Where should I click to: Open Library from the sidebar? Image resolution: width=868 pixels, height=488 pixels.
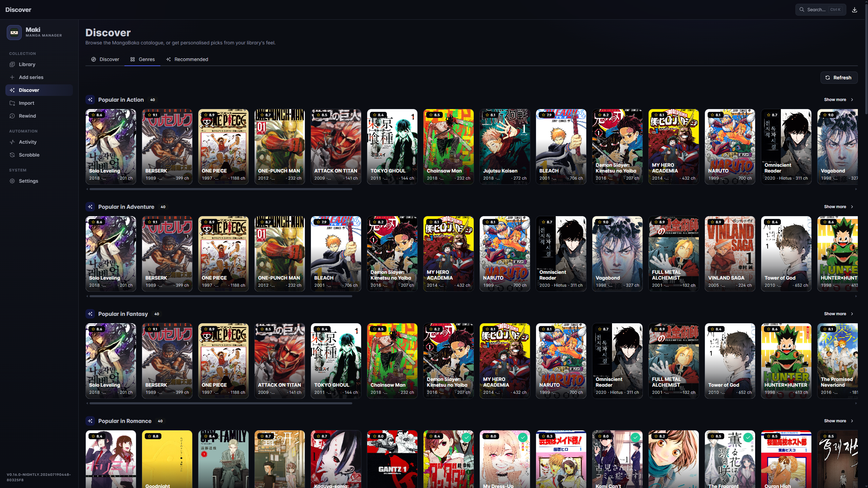(x=39, y=64)
